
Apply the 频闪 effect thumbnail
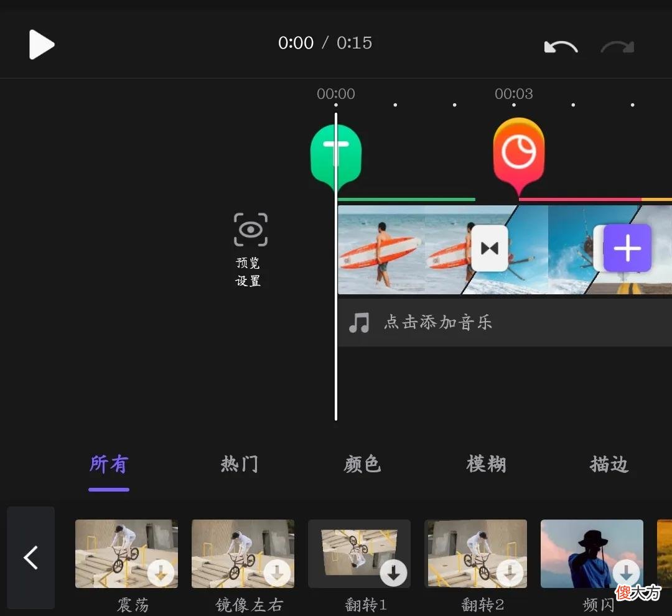pyautogui.click(x=592, y=553)
